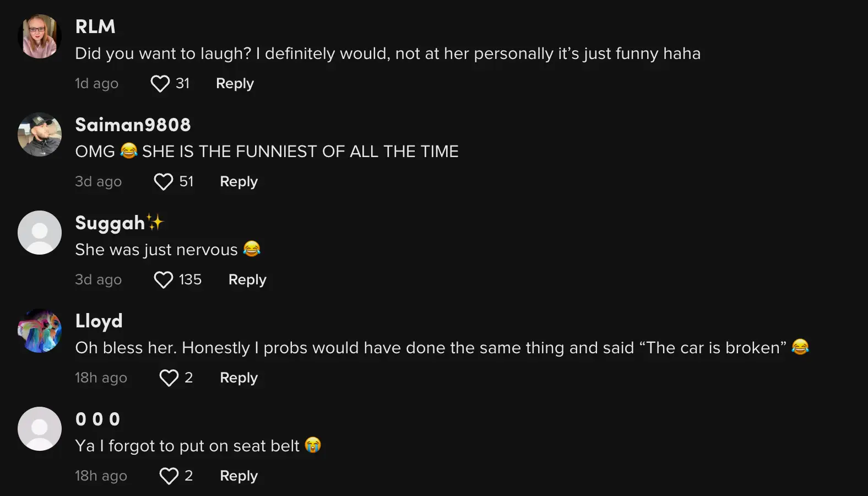Open Saiman9808's username
This screenshot has height=496, width=868.
132,125
